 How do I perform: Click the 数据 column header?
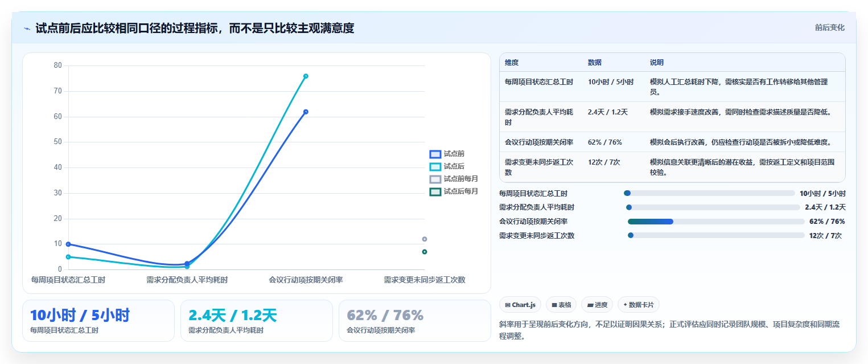click(x=595, y=63)
